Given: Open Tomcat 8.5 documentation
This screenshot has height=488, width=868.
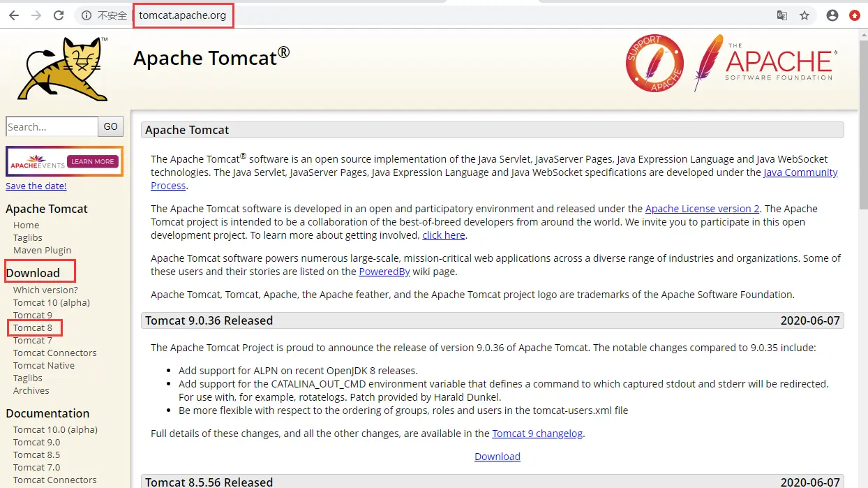Looking at the screenshot, I should pyautogui.click(x=37, y=454).
